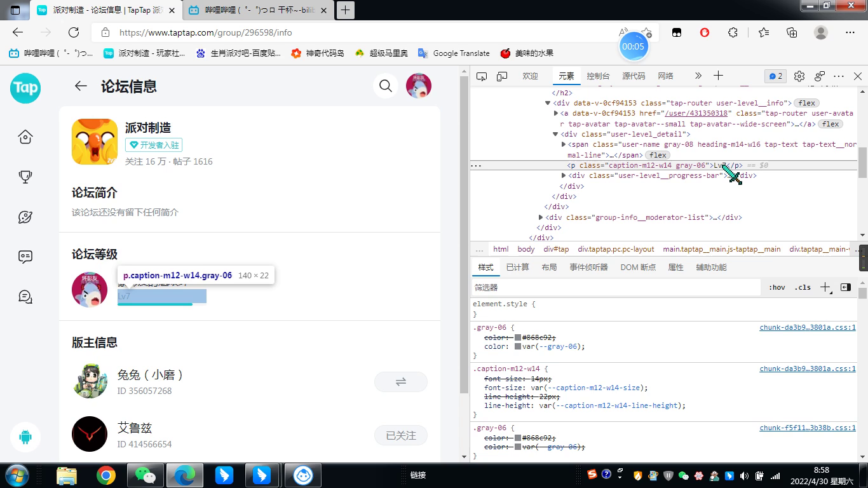Image resolution: width=868 pixels, height=488 pixels.
Task: Click the rocket discover icon in sidebar
Action: tap(25, 217)
